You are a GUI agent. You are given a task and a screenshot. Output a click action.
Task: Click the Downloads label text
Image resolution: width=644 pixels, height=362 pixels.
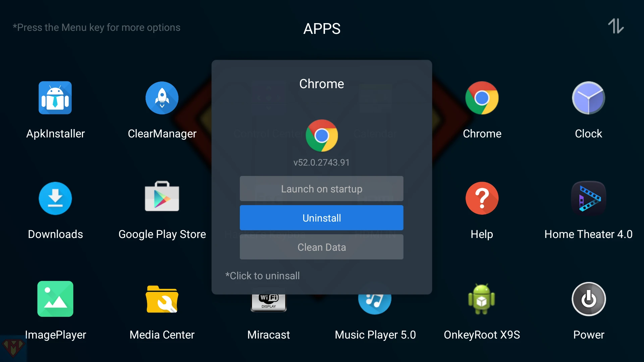coord(55,234)
